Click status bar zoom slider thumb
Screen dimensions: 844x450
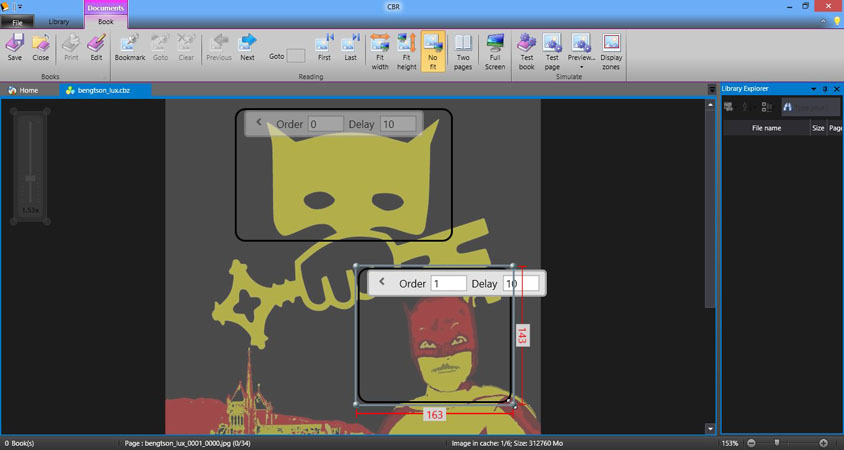[x=777, y=443]
